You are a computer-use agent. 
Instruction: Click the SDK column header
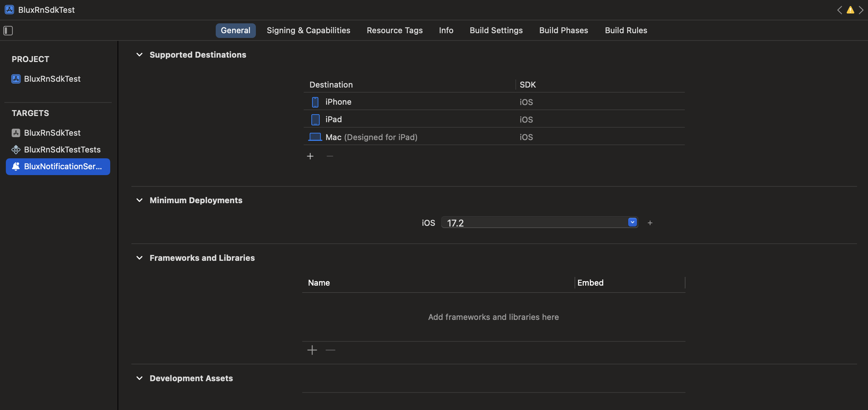tap(528, 85)
